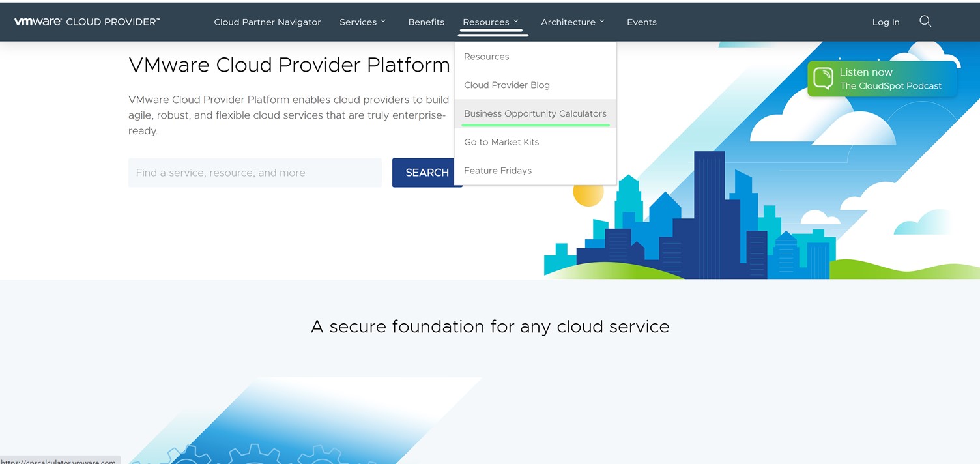Click the VMware Cloud Provider logo

(x=87, y=22)
